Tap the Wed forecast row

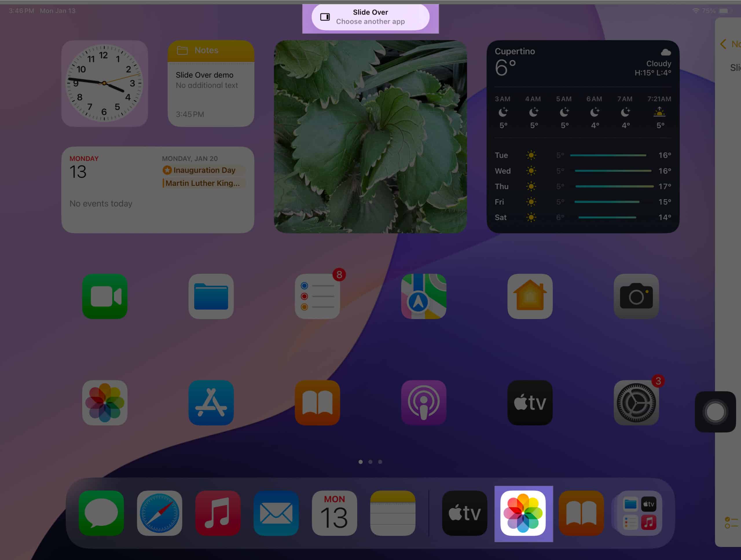point(583,171)
